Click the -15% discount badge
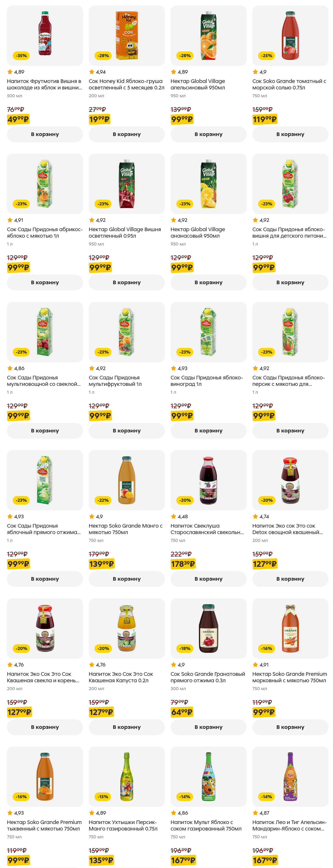Screen dimensions: 333x868 pyautogui.click(x=103, y=797)
